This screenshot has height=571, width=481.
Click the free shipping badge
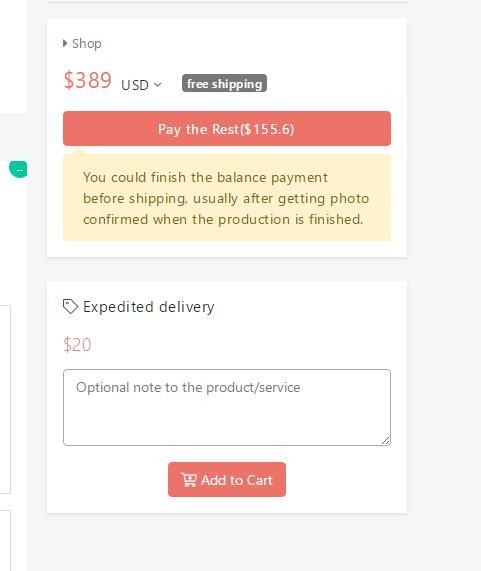224,83
